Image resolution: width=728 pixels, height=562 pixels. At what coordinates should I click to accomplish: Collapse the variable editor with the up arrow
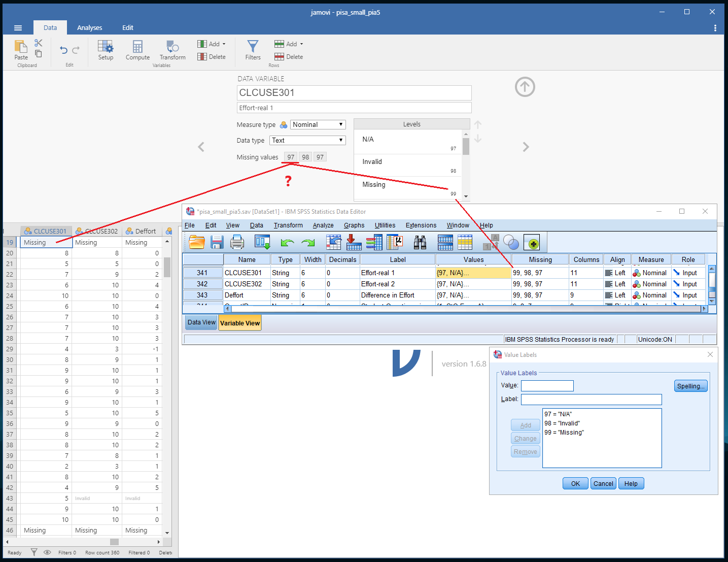[525, 87]
